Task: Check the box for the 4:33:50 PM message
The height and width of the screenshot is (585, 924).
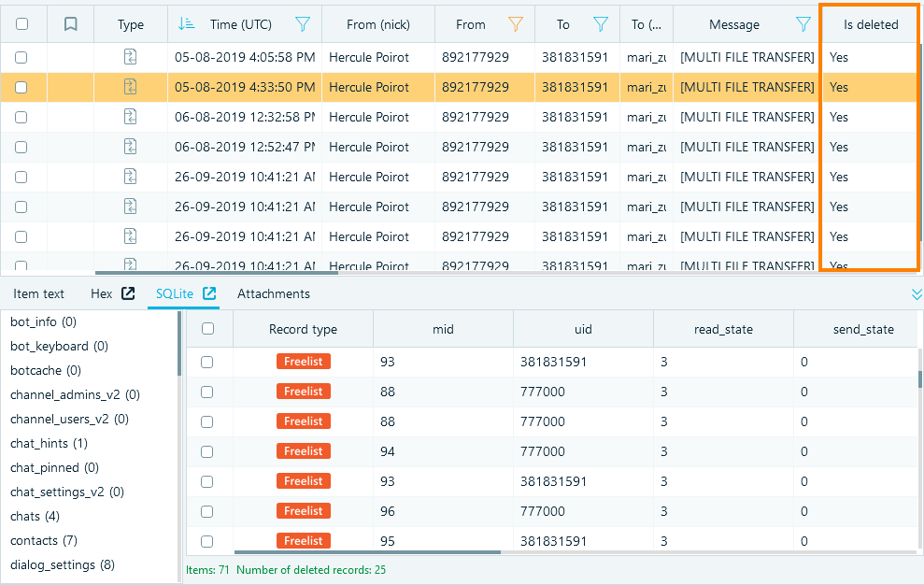Action: tap(21, 87)
